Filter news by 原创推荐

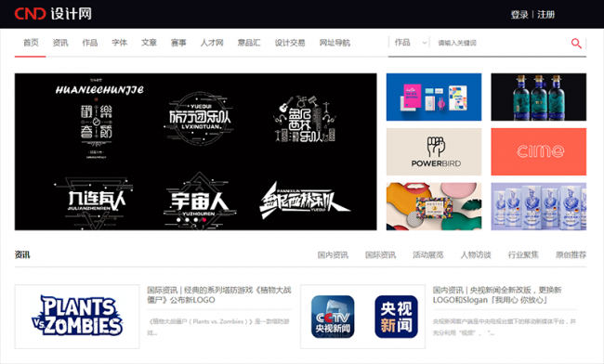point(571,254)
